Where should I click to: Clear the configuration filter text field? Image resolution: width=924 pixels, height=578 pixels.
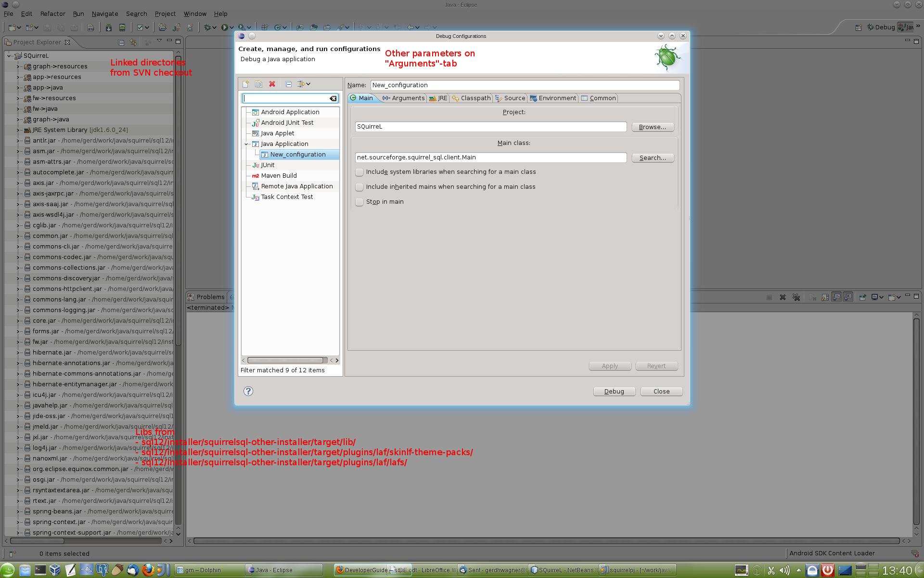333,98
